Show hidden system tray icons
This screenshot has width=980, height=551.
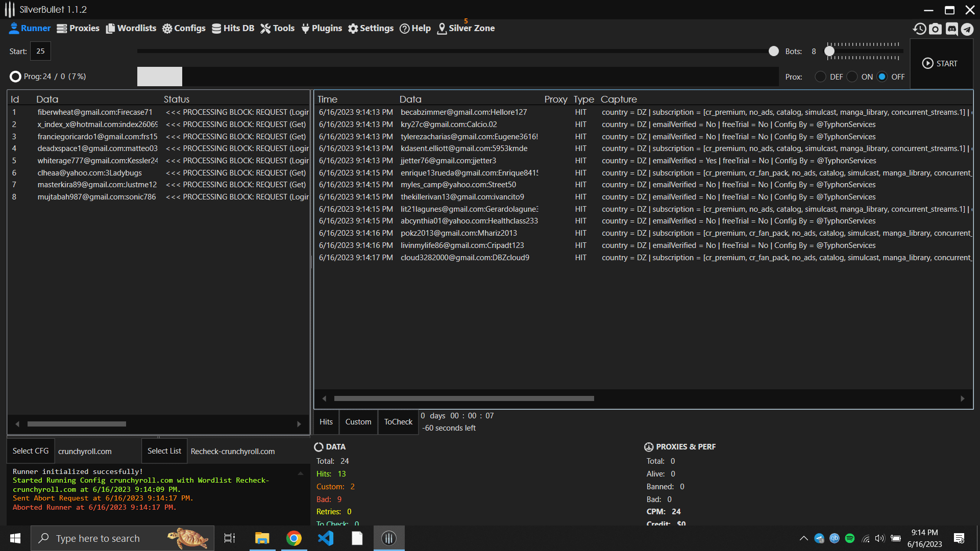803,538
